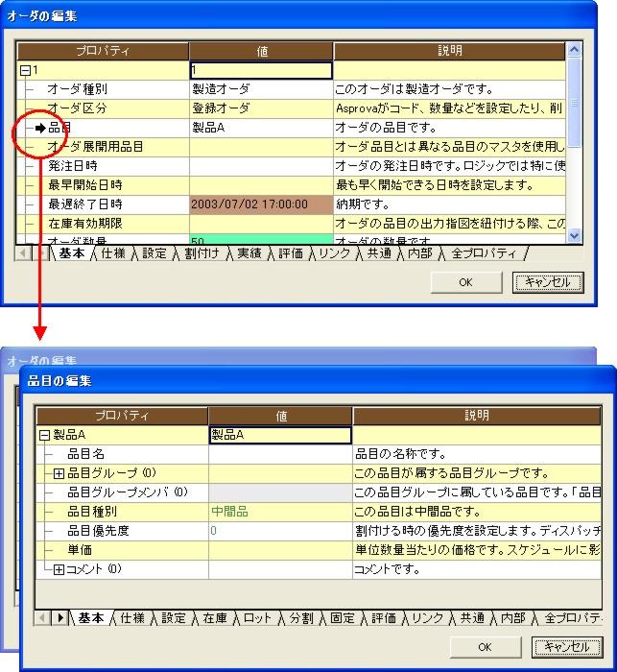Viewport: 617px width, 672px height.
Task: Open 内部 tab in order editor
Action: coord(420,253)
